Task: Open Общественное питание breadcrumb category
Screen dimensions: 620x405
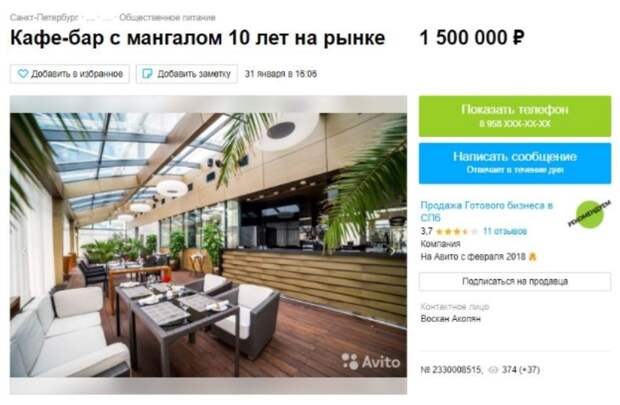Action: tap(167, 17)
